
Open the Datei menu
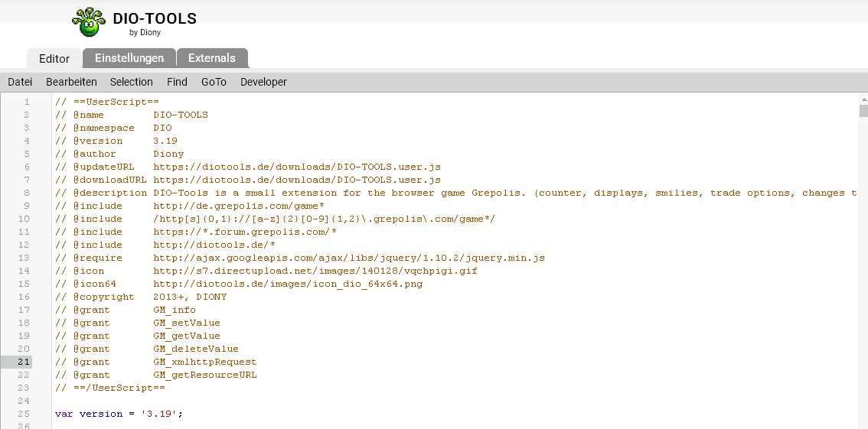coord(20,82)
